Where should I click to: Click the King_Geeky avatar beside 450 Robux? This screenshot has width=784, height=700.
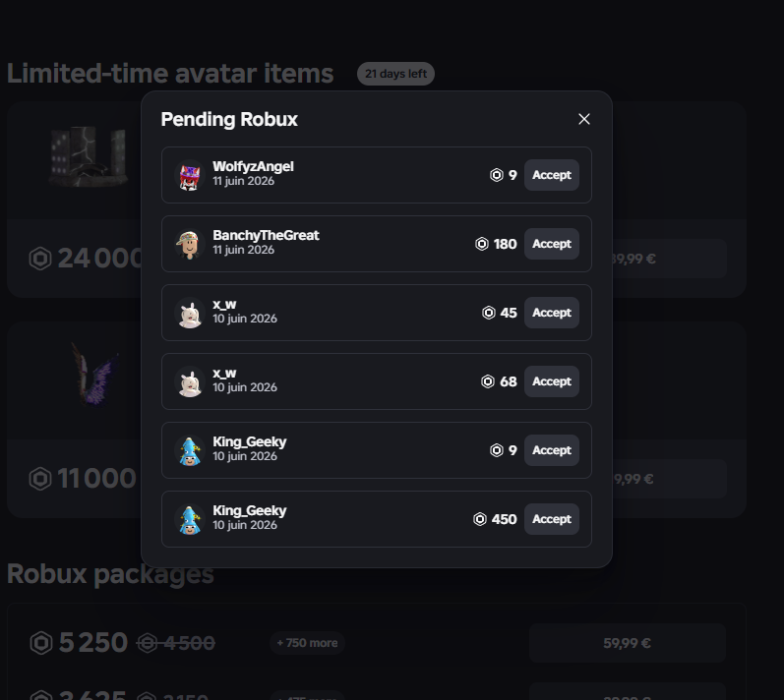(190, 520)
